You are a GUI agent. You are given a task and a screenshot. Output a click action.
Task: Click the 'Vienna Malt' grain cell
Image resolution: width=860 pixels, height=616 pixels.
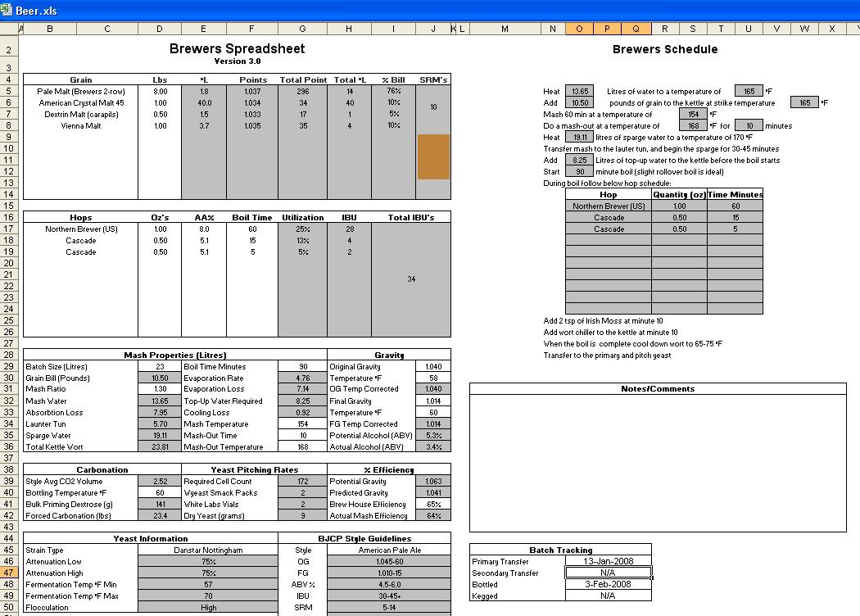point(80,125)
